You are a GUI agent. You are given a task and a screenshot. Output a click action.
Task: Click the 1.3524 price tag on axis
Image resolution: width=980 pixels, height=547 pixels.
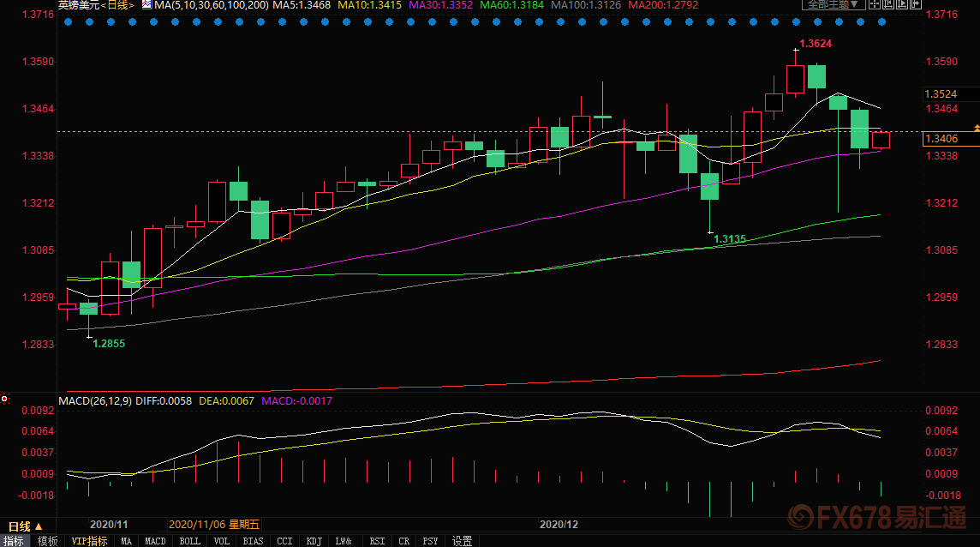tap(951, 93)
